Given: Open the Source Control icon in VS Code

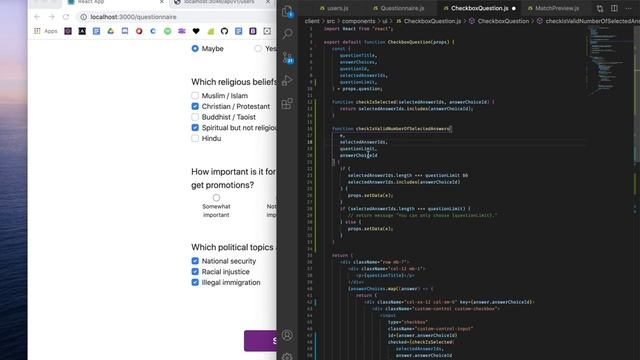Looking at the screenshot, I should point(287,57).
